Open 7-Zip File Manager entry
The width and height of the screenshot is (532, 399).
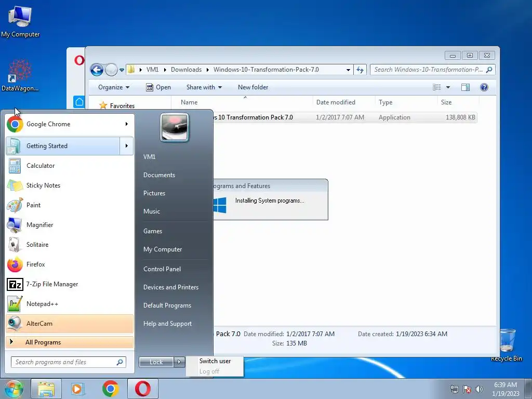[x=70, y=284]
